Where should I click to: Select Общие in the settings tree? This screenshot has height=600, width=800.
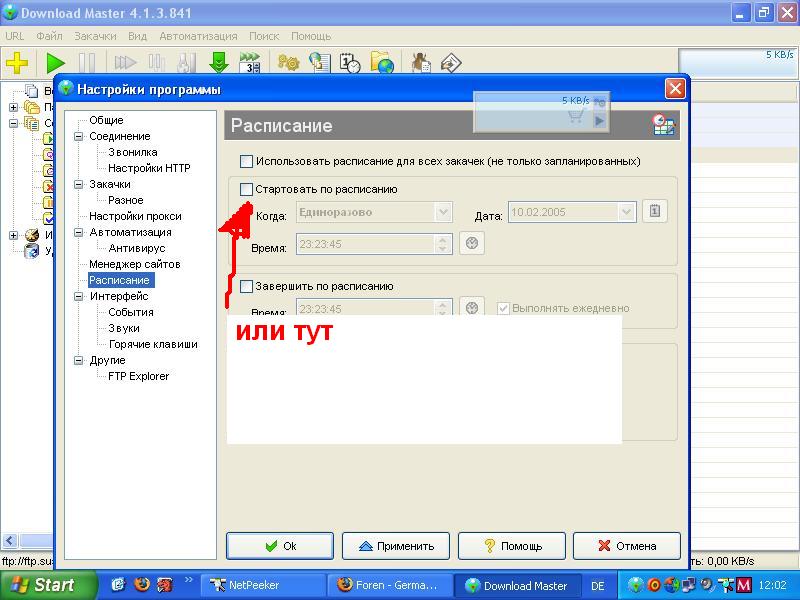pyautogui.click(x=106, y=120)
